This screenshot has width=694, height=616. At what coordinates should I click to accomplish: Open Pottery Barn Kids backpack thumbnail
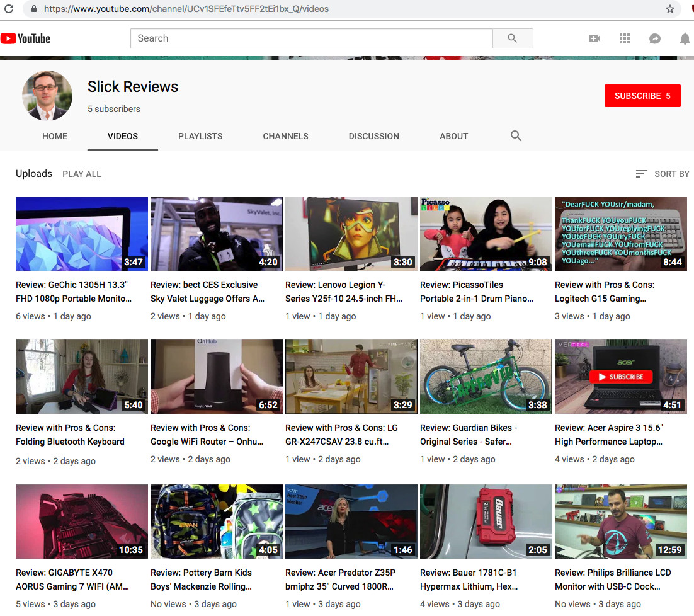[x=217, y=522]
